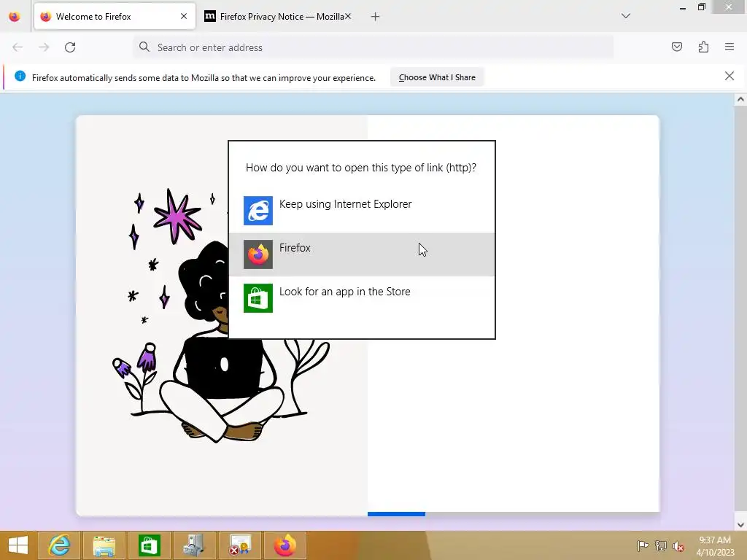747x560 pixels.
Task: Launch Internet Explorer from taskbar
Action: tap(60, 545)
